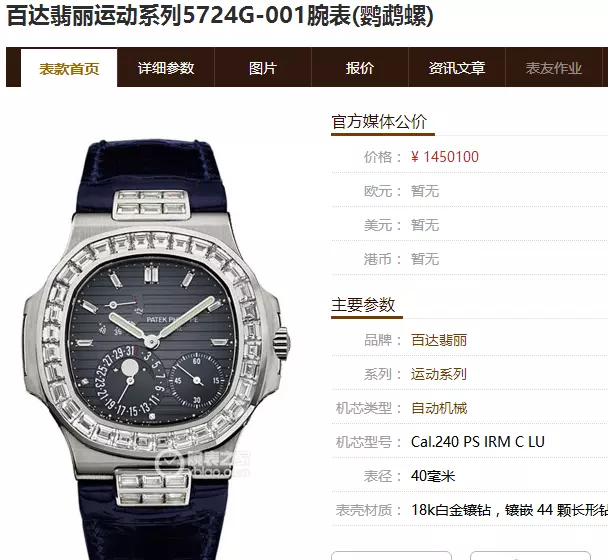Switch to the 详细参数 tab
The width and height of the screenshot is (608, 560).
[166, 68]
